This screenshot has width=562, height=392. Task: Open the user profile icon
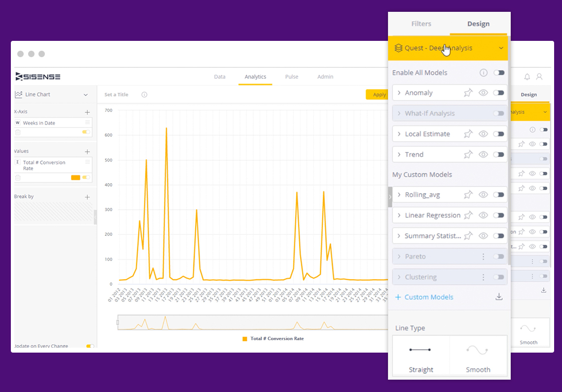[539, 77]
